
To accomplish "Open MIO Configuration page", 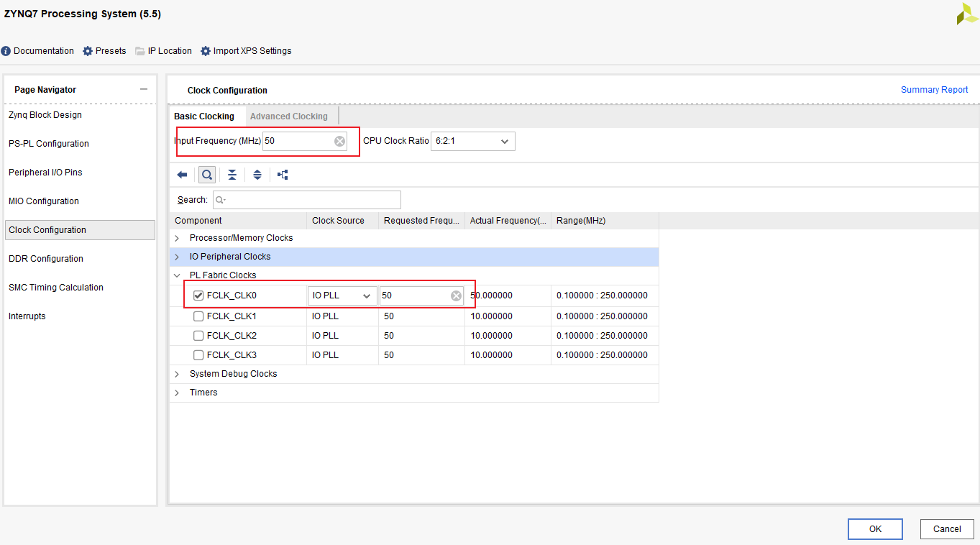I will 44,201.
